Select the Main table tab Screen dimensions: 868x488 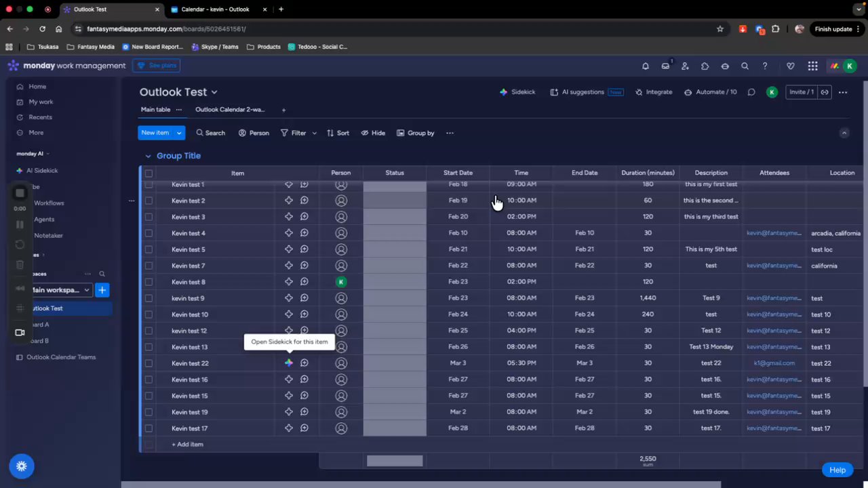pos(155,110)
